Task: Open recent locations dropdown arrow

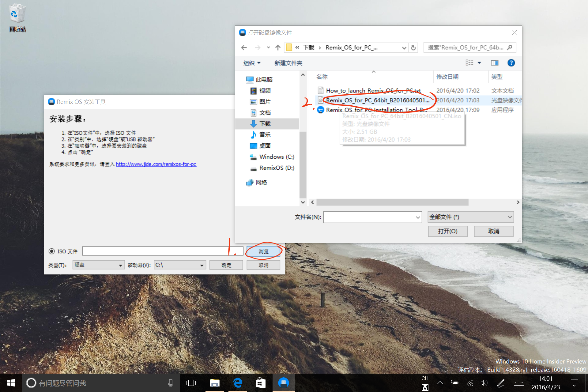Action: click(268, 47)
